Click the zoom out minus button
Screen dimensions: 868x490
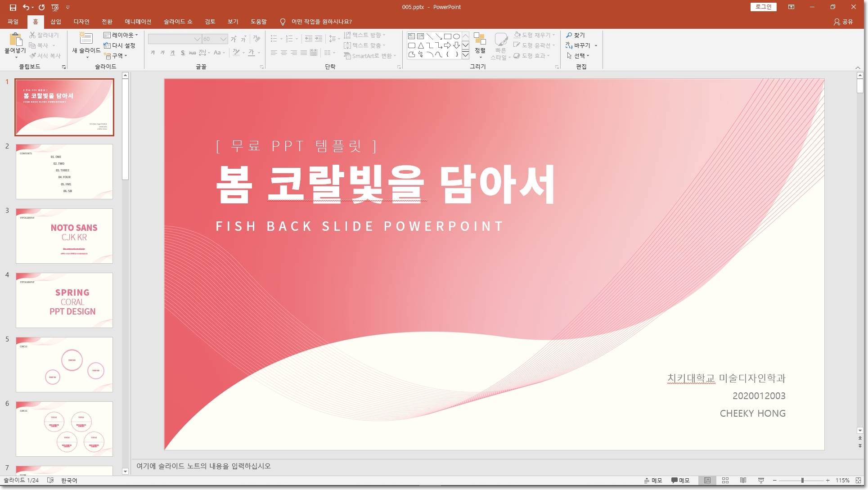(775, 481)
